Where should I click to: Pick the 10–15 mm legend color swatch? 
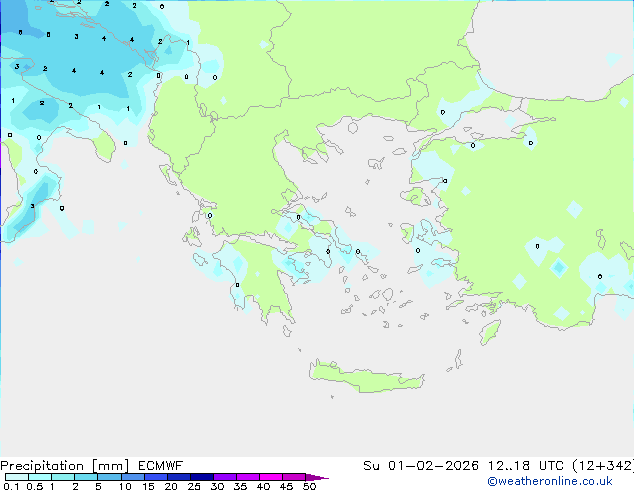[x=132, y=477]
